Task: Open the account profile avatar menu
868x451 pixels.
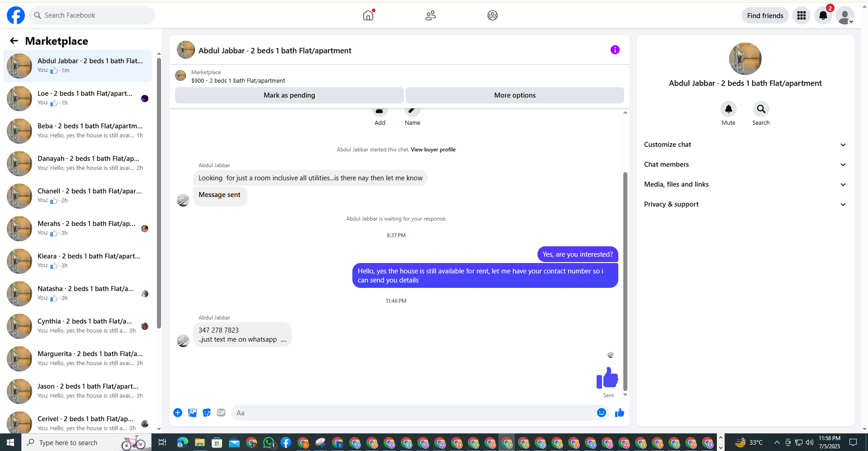Action: click(845, 15)
